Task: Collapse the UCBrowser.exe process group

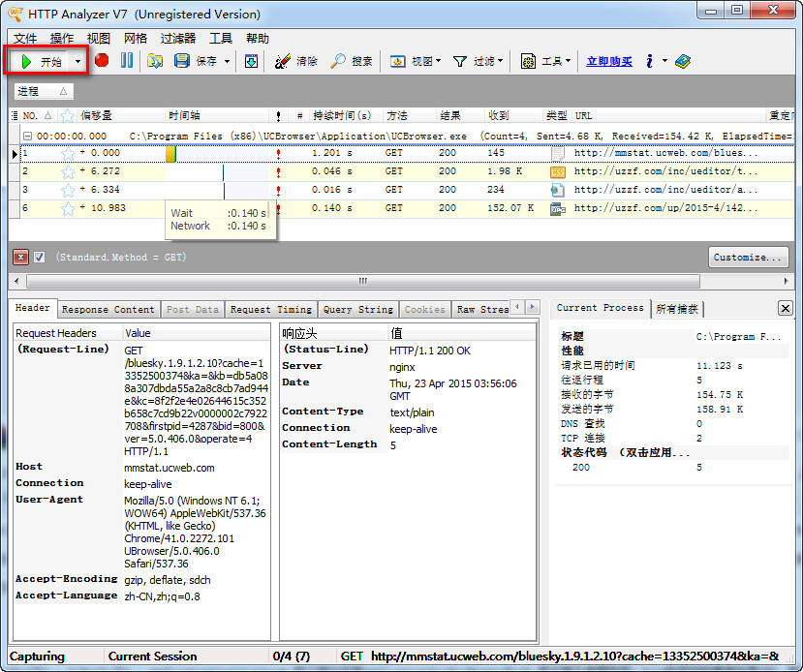Action: pyautogui.click(x=28, y=137)
